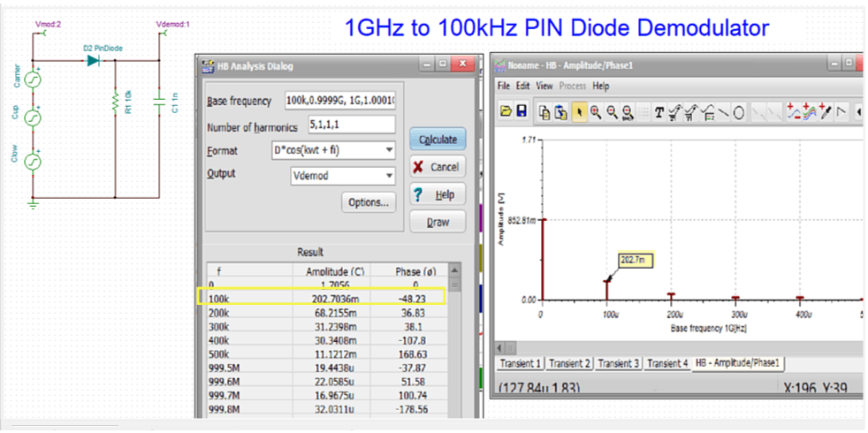
Task: Select the pointer arrow tool
Action: pos(578,111)
